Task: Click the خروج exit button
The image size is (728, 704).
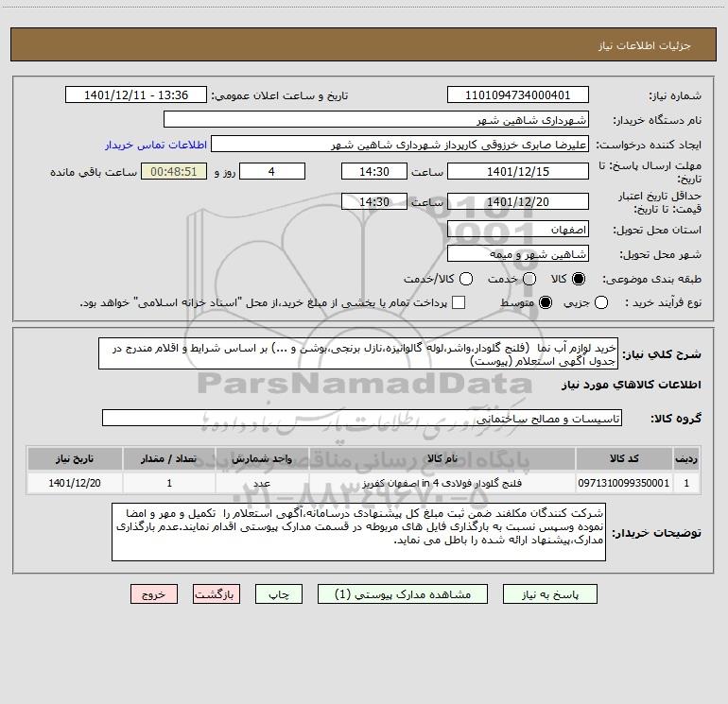Action: pos(154,594)
